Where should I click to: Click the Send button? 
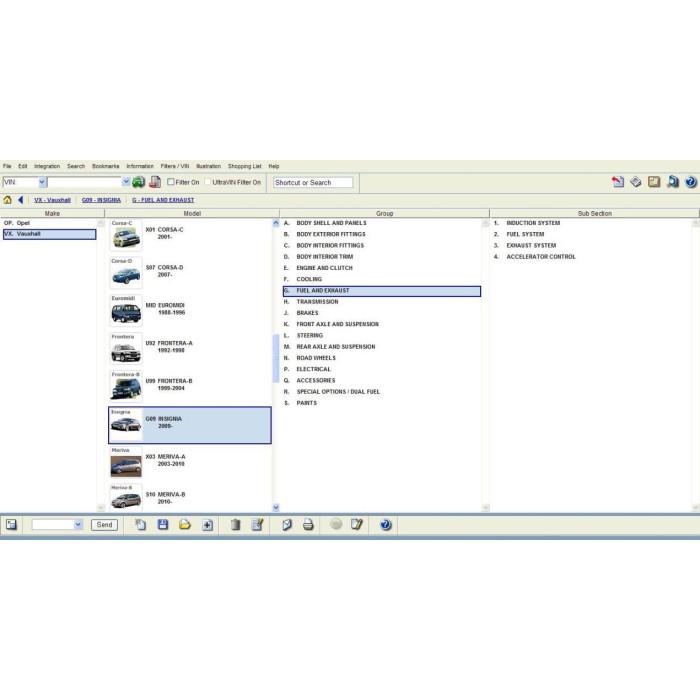pos(104,525)
